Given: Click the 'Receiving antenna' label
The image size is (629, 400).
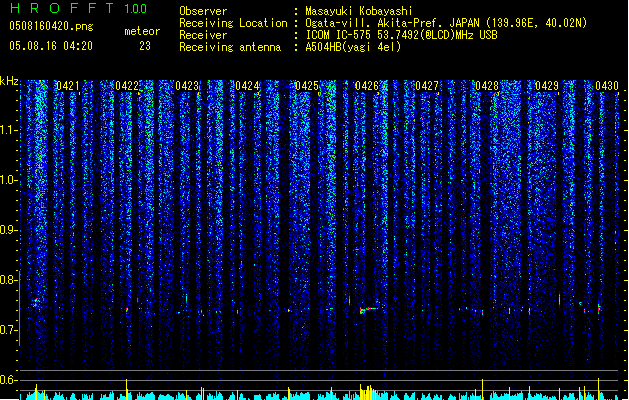Looking at the screenshot, I should [x=230, y=47].
